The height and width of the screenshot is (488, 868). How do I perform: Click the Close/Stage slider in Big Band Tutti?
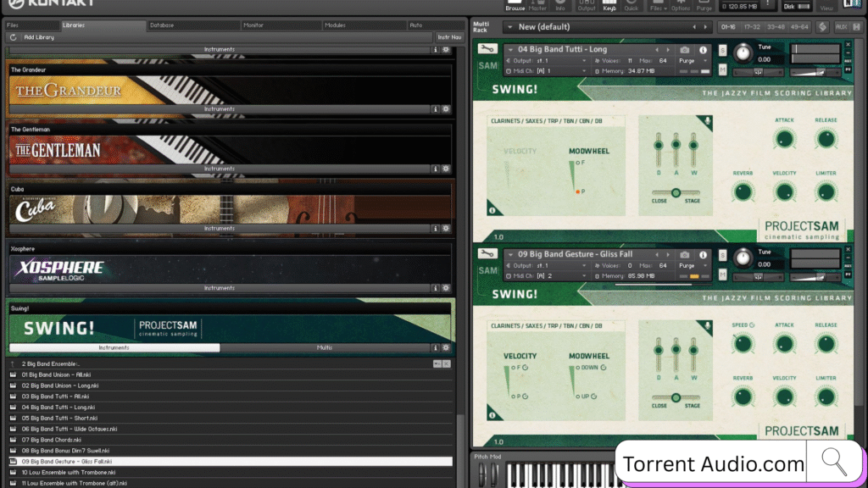[676, 192]
